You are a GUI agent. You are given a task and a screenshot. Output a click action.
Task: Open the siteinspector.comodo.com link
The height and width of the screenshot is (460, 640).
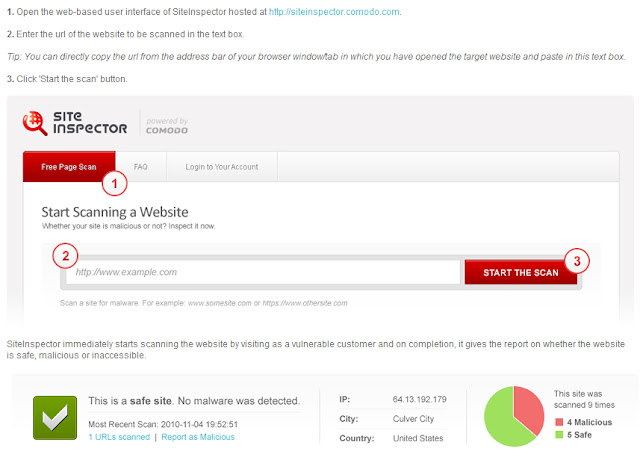[334, 12]
